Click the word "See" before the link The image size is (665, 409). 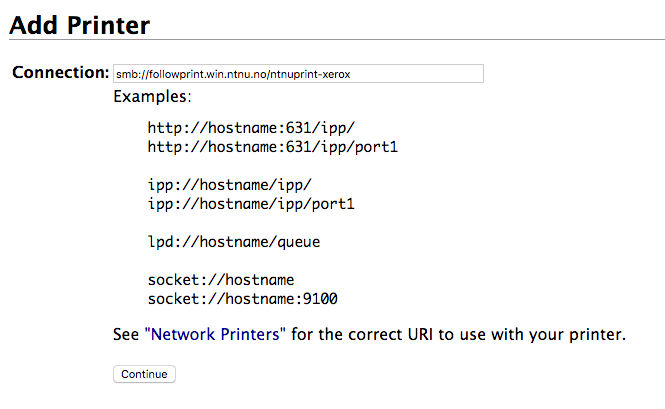coord(126,334)
